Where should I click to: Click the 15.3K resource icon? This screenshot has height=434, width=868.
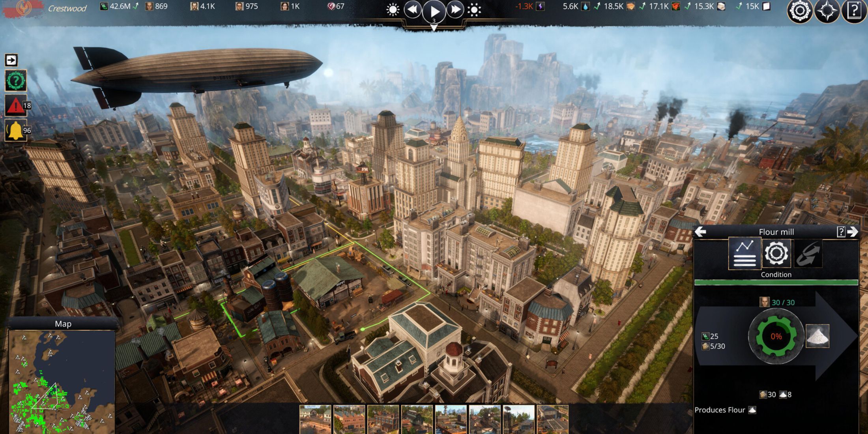[x=721, y=6]
